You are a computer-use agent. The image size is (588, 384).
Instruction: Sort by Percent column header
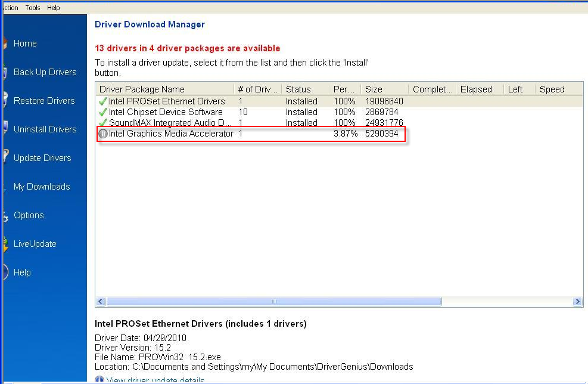[345, 89]
